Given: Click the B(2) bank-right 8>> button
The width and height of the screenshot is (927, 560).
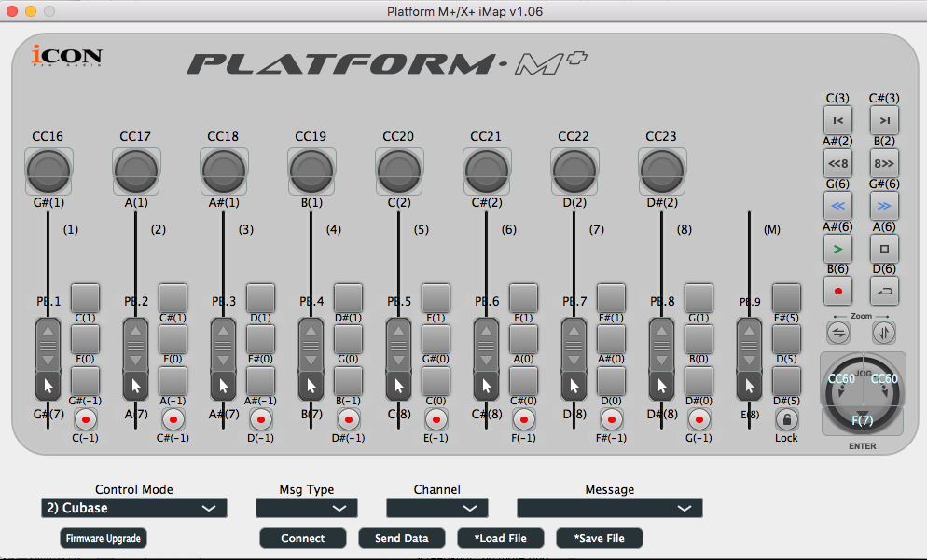Looking at the screenshot, I should click(884, 163).
